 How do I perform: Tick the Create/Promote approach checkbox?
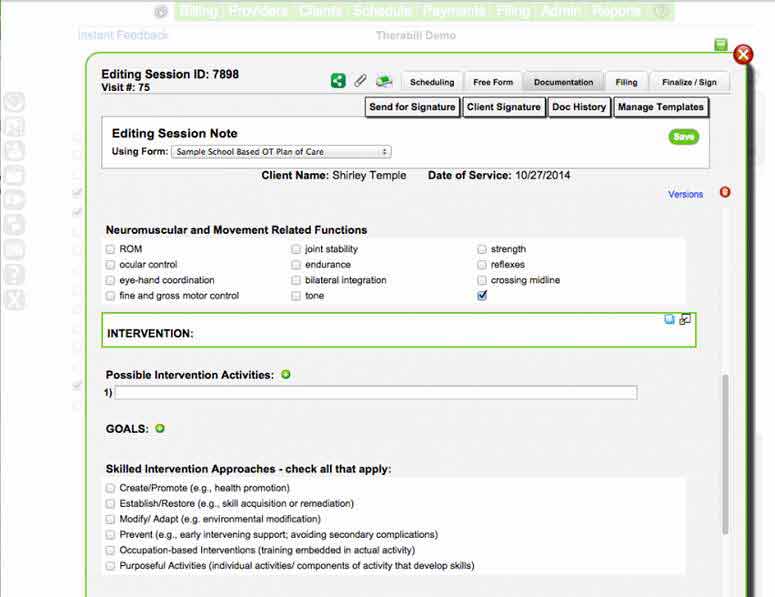click(x=111, y=488)
